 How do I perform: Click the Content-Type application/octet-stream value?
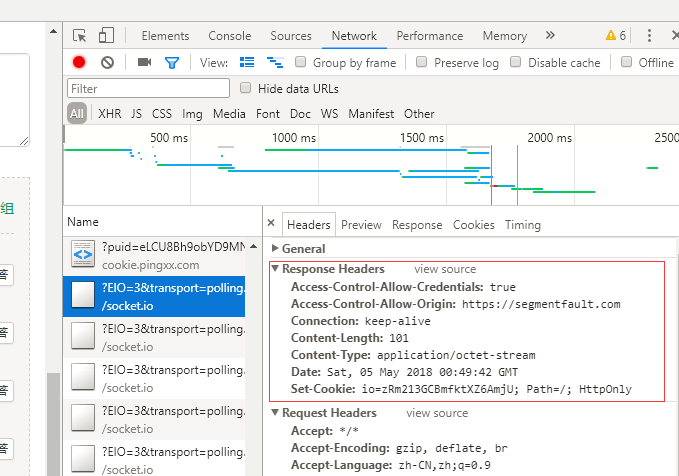coord(456,355)
